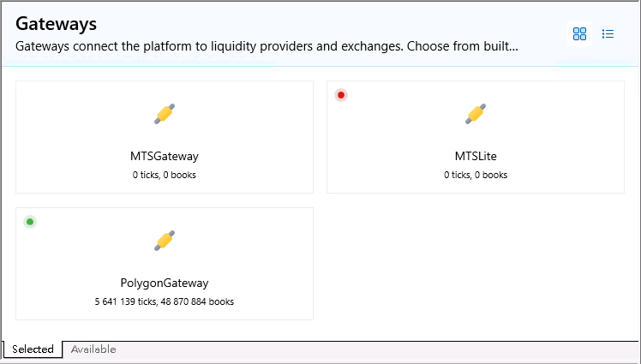
Task: Select the PolygonGateway name label
Action: (165, 283)
